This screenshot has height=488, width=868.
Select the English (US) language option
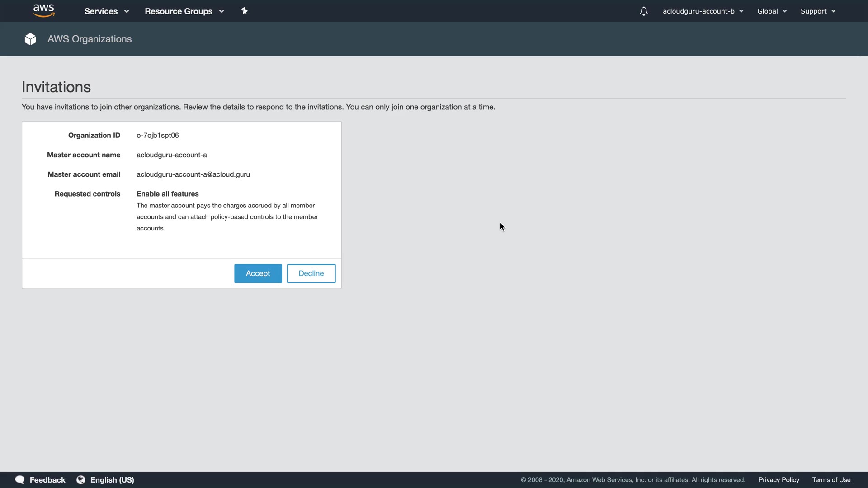pyautogui.click(x=112, y=480)
